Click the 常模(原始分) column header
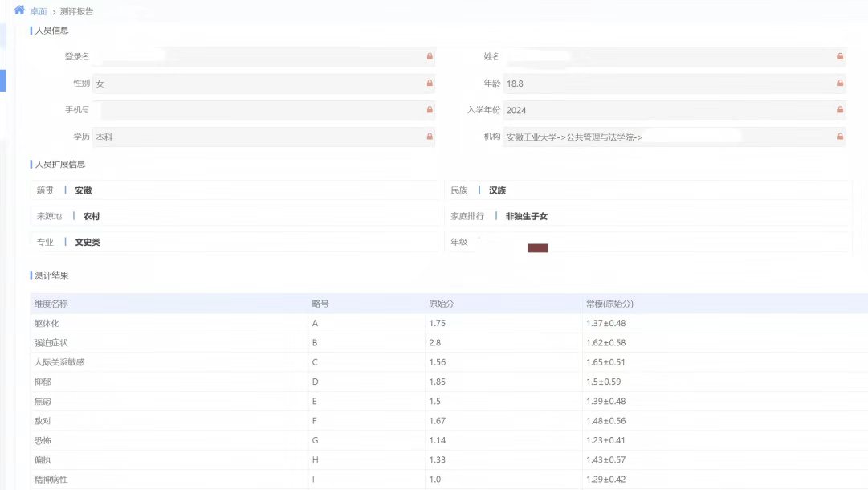Screen dimensions: 868x490 coord(609,304)
